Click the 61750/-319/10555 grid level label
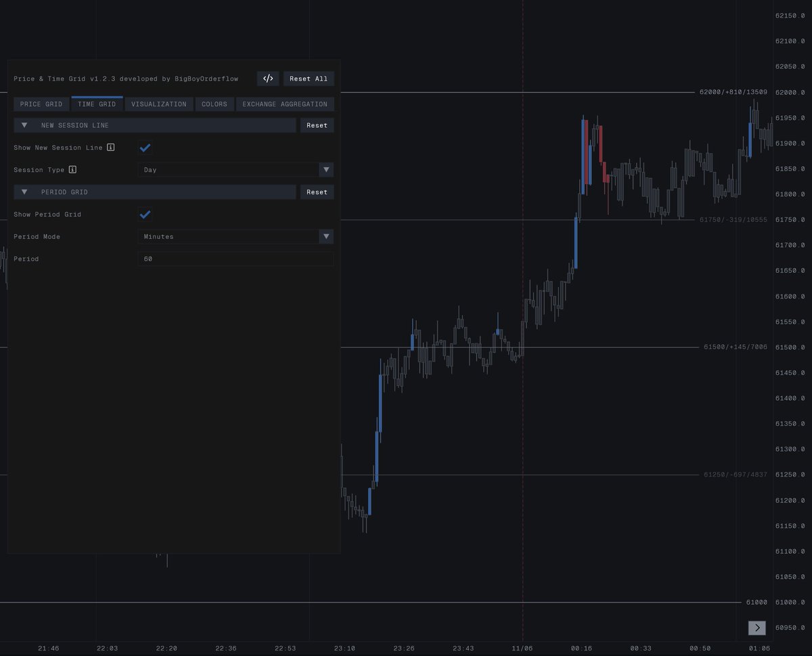Viewport: 812px width, 656px height. (x=734, y=220)
